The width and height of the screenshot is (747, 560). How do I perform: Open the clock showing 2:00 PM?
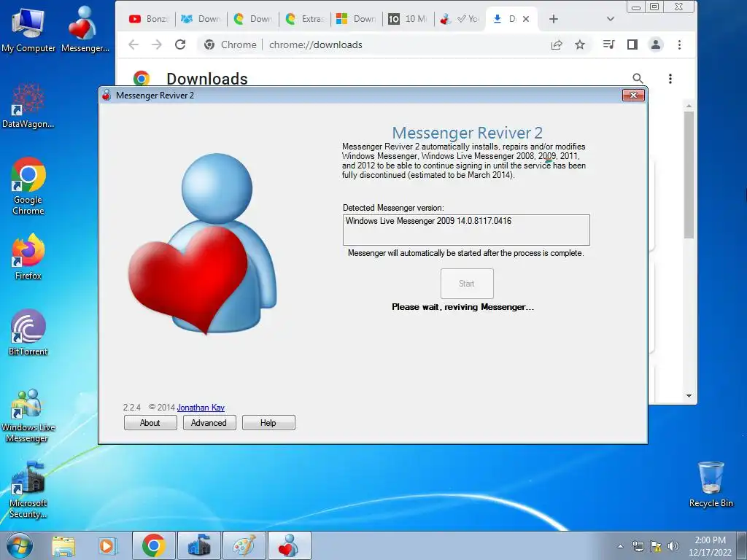point(710,546)
